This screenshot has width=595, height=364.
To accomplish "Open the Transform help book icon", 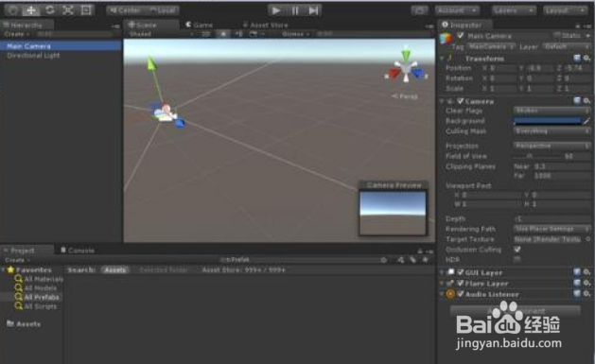I will [x=577, y=58].
